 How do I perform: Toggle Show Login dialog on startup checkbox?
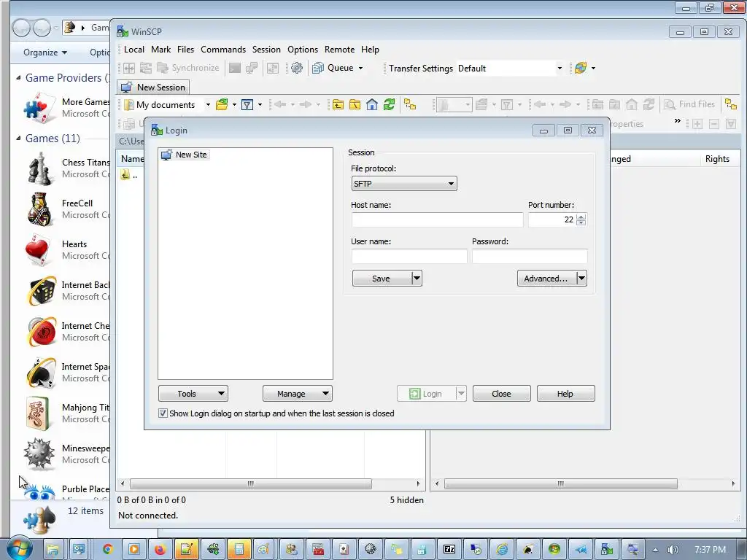(163, 413)
